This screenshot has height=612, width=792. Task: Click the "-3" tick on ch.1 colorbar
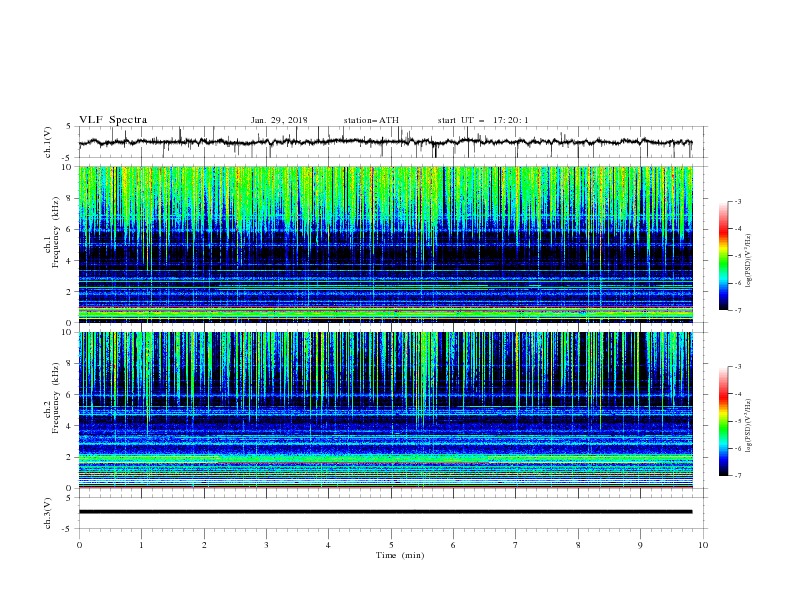738,201
